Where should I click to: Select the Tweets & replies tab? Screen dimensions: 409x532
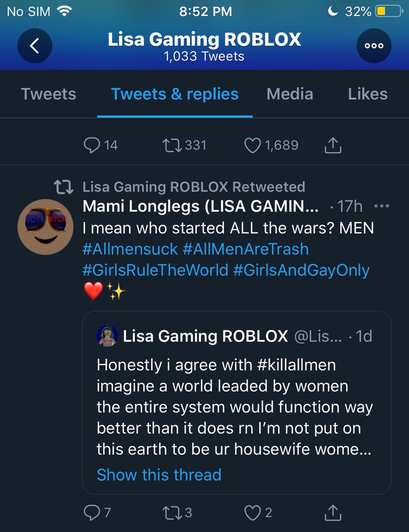(175, 94)
